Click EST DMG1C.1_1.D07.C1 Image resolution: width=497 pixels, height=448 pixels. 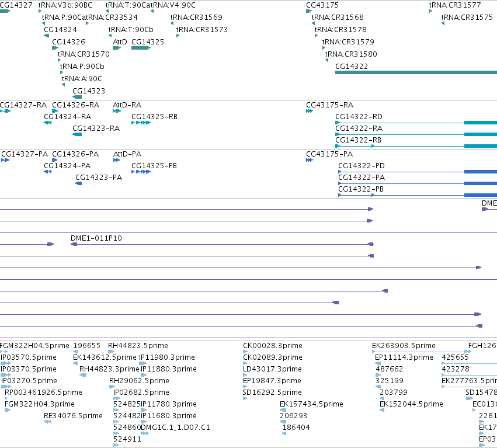tap(144, 433)
